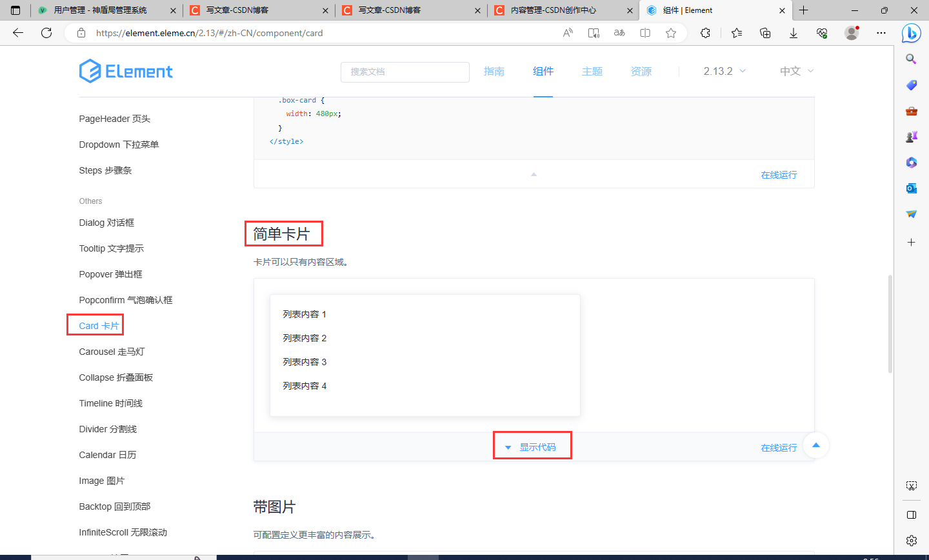Open Dialog 对话框 sidebar link
Viewport: 929px width, 560px height.
(106, 223)
